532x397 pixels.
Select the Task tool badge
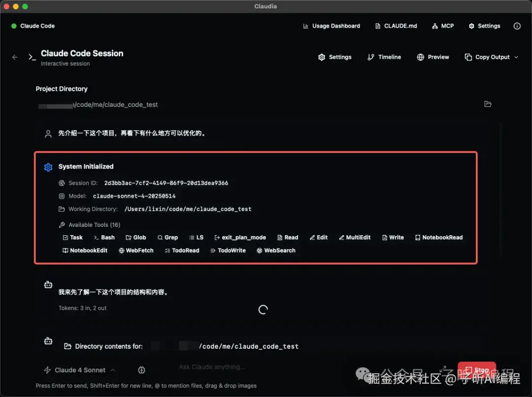click(72, 237)
